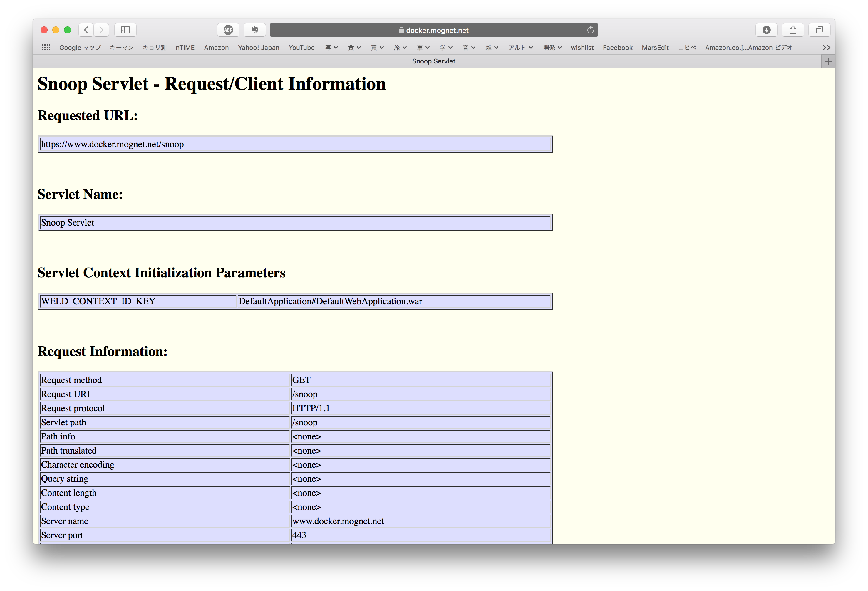Viewport: 868px width, 591px height.
Task: Click the padlock in the address bar
Action: pos(401,30)
